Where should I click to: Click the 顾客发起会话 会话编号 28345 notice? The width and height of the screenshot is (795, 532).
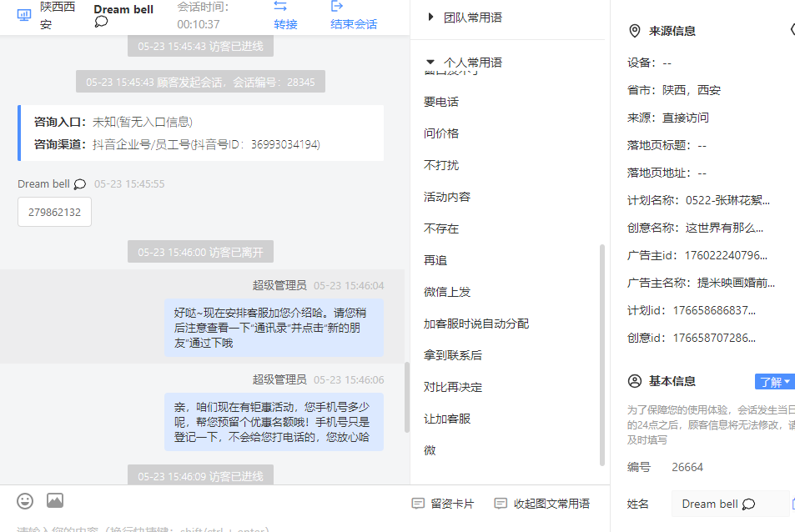(200, 82)
